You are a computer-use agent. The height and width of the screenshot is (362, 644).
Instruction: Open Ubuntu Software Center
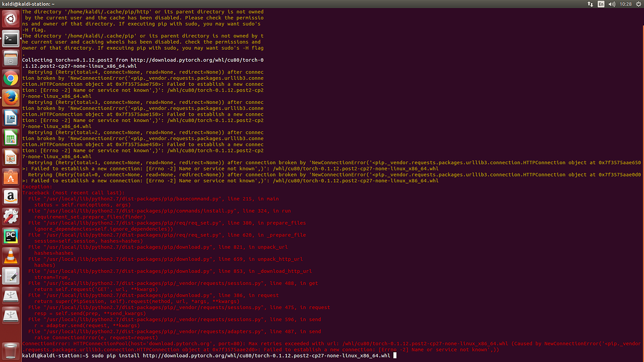[x=10, y=178]
